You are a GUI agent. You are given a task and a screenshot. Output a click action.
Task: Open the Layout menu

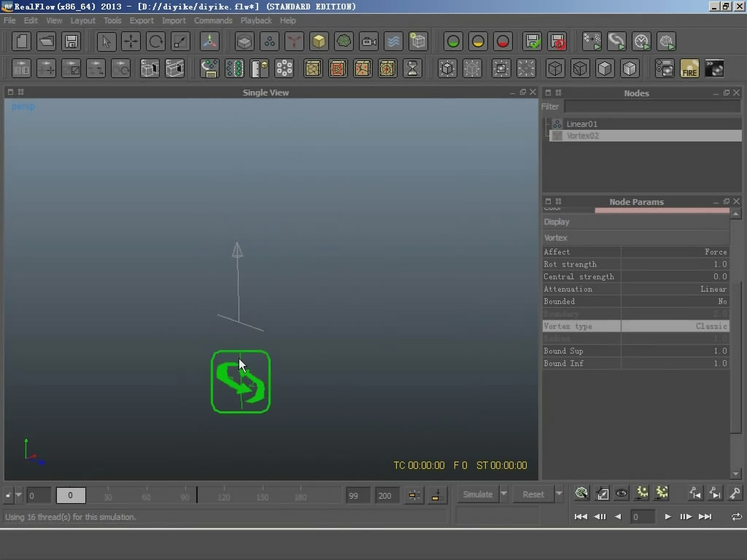(x=83, y=20)
